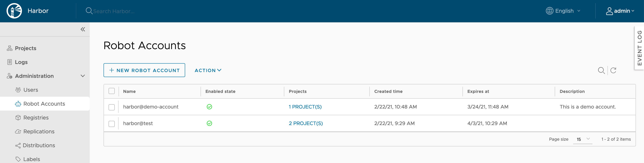Click enabled checkmark icon for harbor@test
The height and width of the screenshot is (163, 644).
pos(209,124)
